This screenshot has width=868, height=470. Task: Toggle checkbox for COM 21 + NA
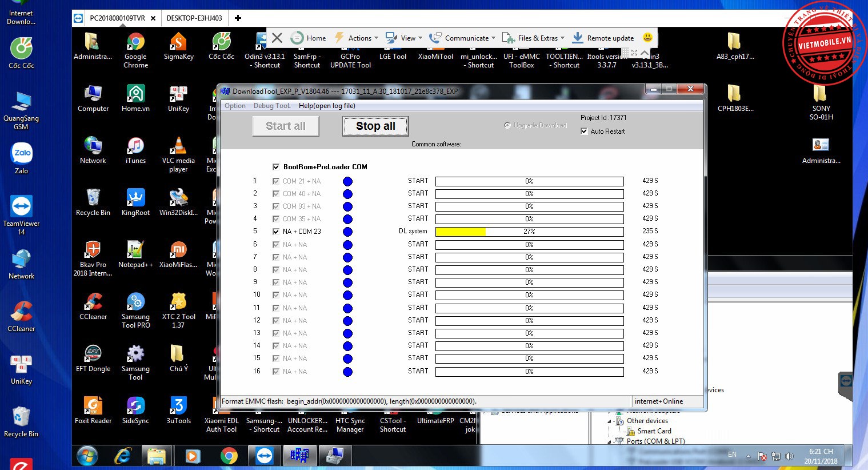point(276,181)
